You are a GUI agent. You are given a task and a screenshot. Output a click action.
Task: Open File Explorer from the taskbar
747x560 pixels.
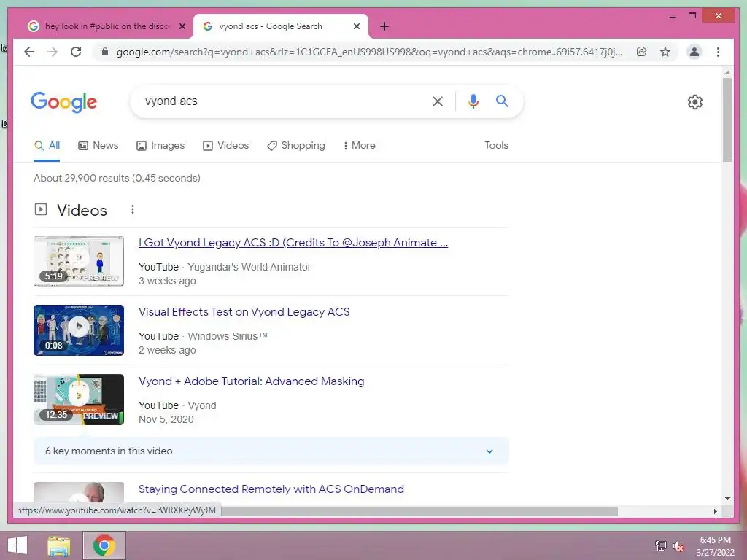pyautogui.click(x=59, y=545)
